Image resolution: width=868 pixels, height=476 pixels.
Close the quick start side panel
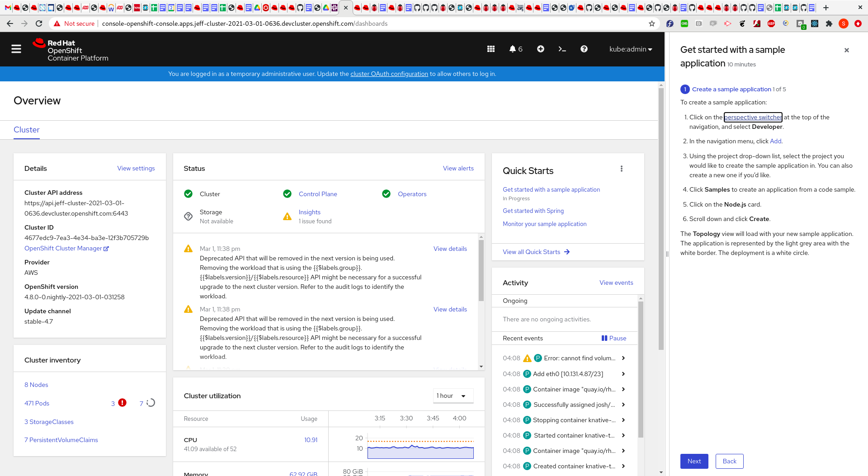[847, 50]
